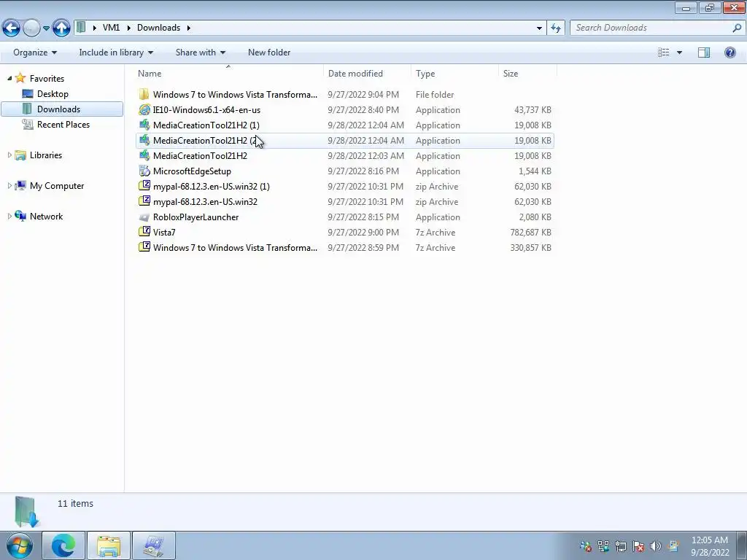This screenshot has height=560, width=747.
Task: Open the third taskbar application icon
Action: coord(153,545)
